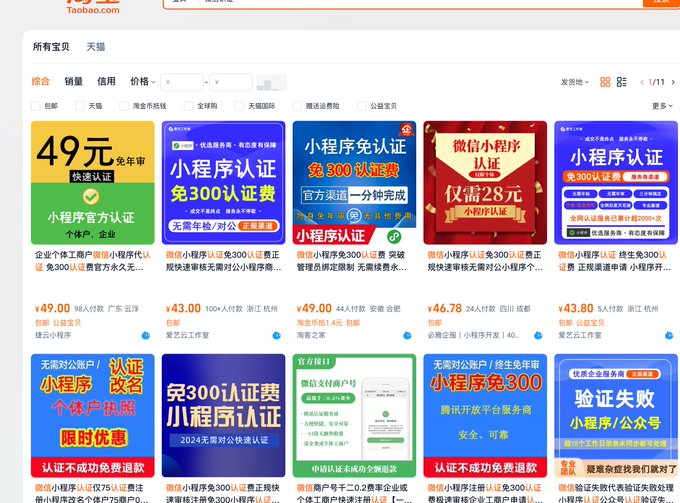This screenshot has height=503, width=680.
Task: Check the 淘金币抵钱 filter
Action: 124,105
